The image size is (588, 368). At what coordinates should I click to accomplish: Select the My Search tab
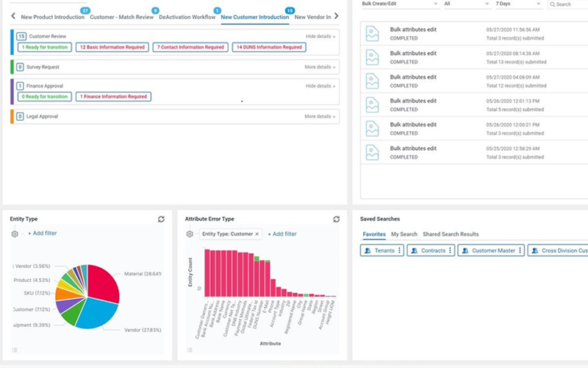404,234
